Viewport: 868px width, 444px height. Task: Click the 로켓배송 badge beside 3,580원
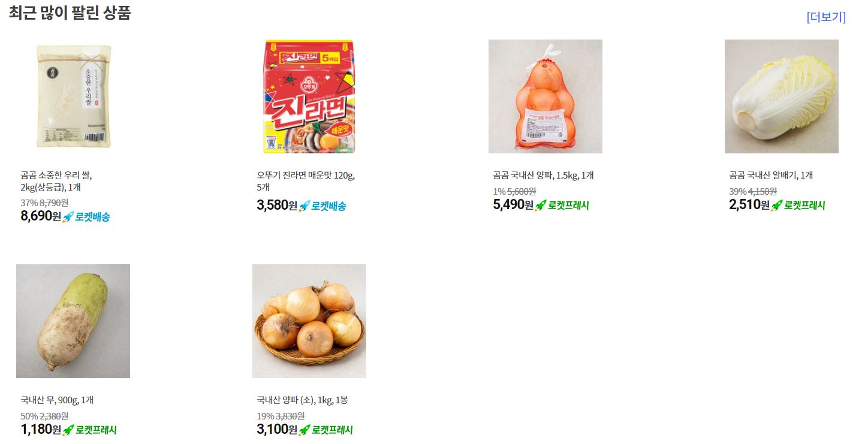click(x=323, y=206)
